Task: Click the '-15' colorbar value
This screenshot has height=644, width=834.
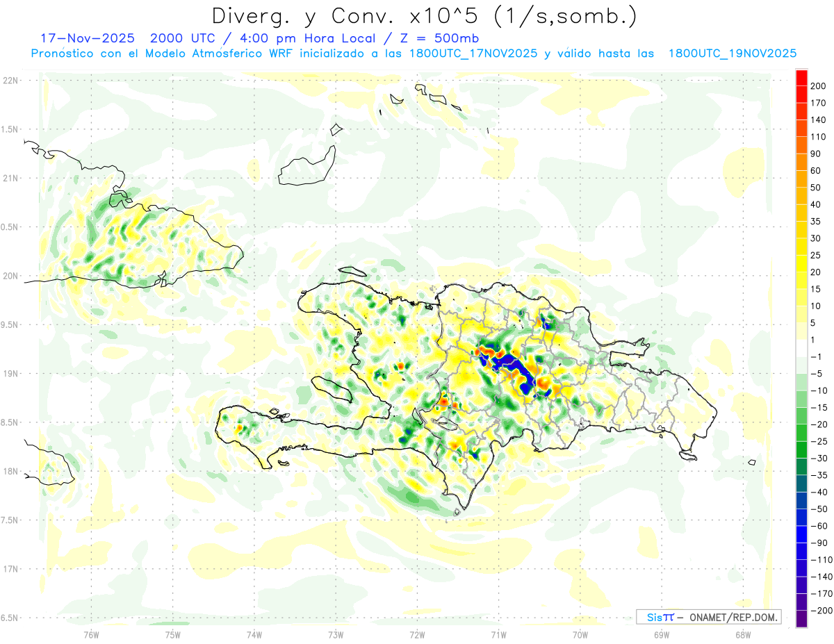Action: coord(818,408)
